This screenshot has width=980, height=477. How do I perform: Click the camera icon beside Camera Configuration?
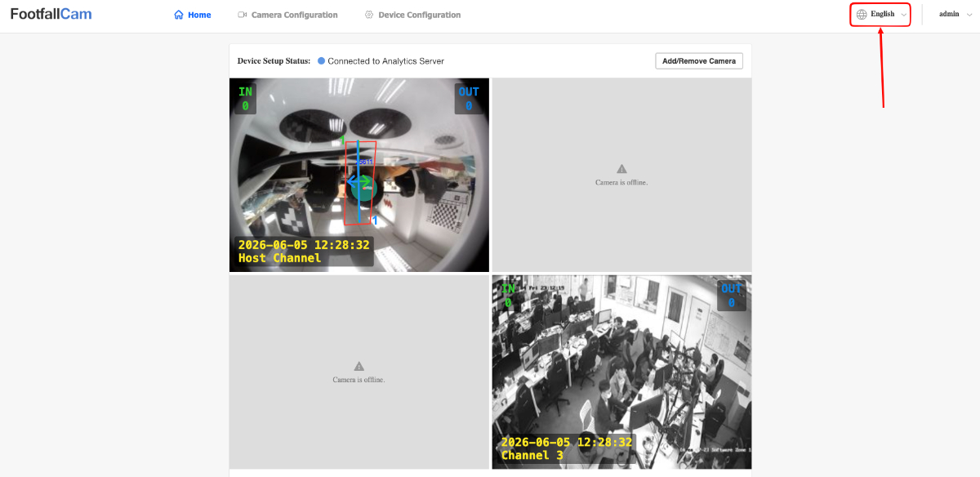(242, 15)
